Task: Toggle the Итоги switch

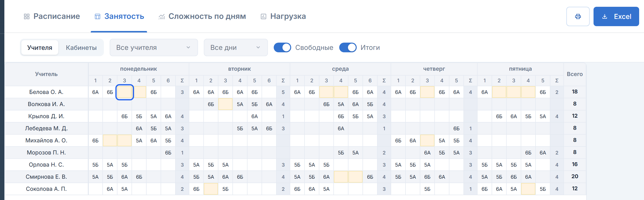Action: (x=348, y=47)
